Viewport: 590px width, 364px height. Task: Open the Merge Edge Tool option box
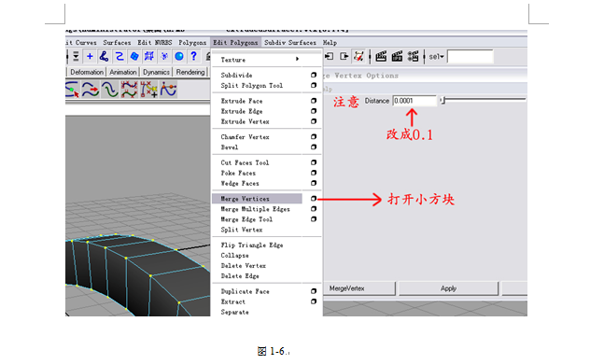click(x=314, y=219)
